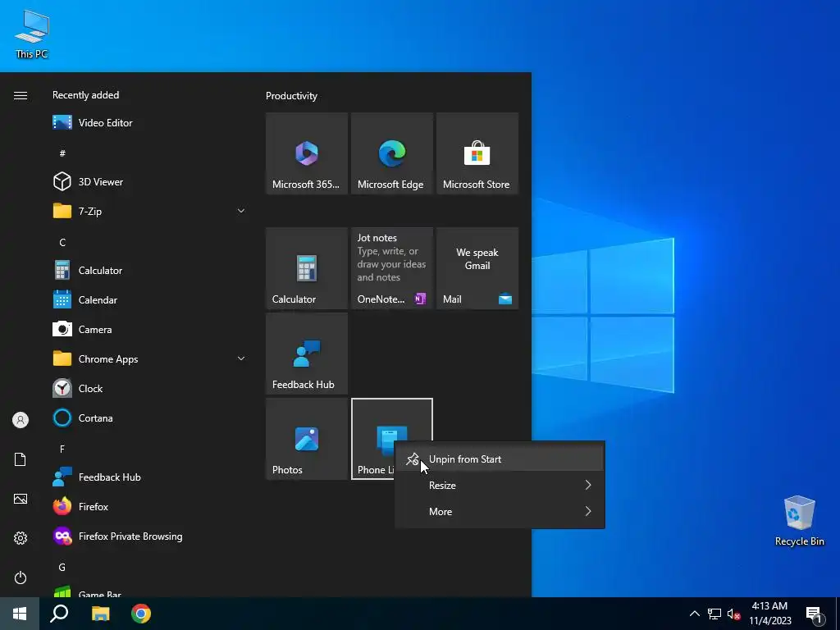Image resolution: width=840 pixels, height=630 pixels.
Task: Open the Resize submenu
Action: tap(500, 486)
